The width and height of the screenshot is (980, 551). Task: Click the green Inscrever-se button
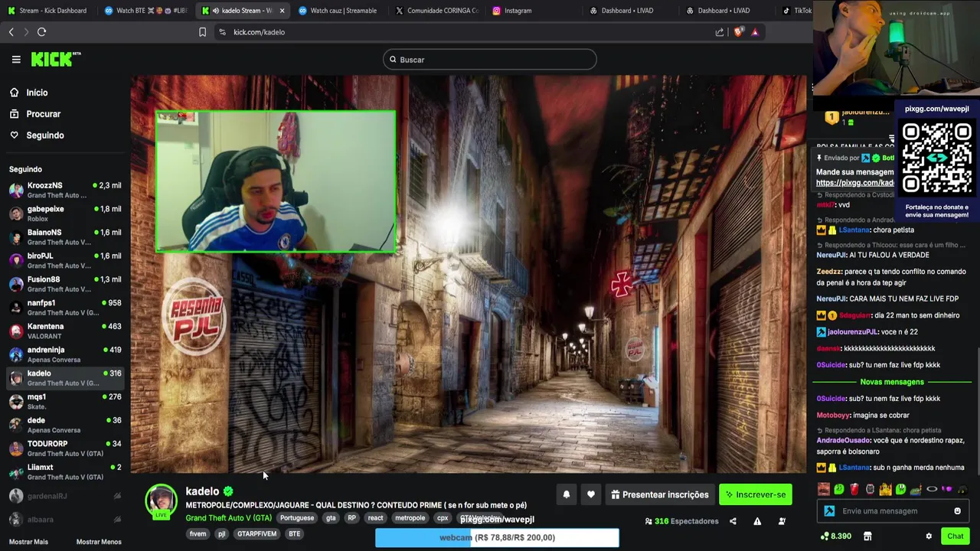pyautogui.click(x=756, y=494)
